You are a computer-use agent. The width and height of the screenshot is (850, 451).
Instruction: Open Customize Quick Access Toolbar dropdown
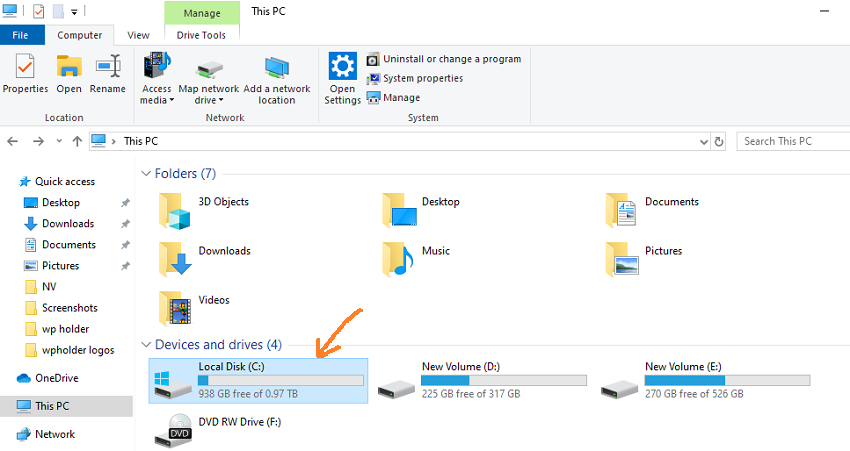click(74, 11)
